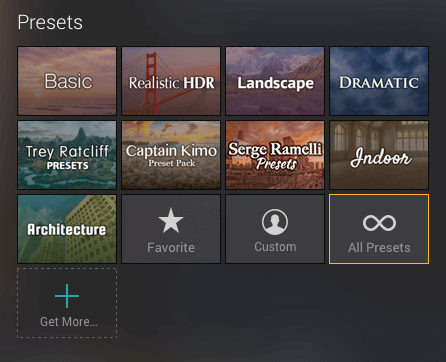Viewport: 446px width, 362px height.
Task: Open the Basic presets category
Action: tap(67, 81)
